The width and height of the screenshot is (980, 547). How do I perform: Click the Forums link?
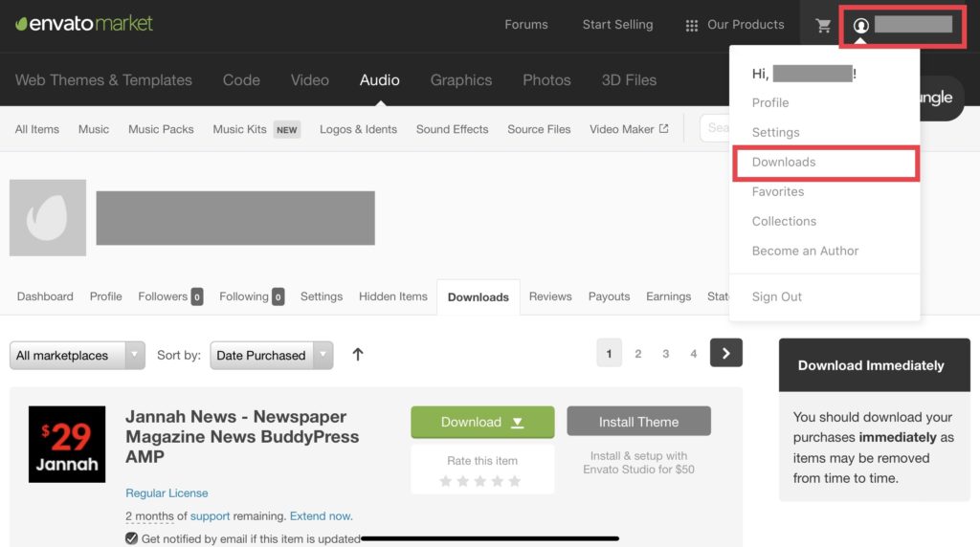pyautogui.click(x=526, y=24)
